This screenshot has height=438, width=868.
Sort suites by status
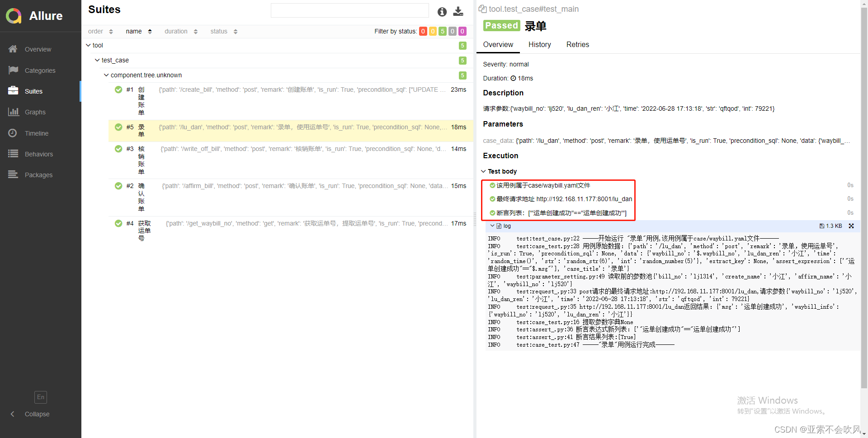224,31
